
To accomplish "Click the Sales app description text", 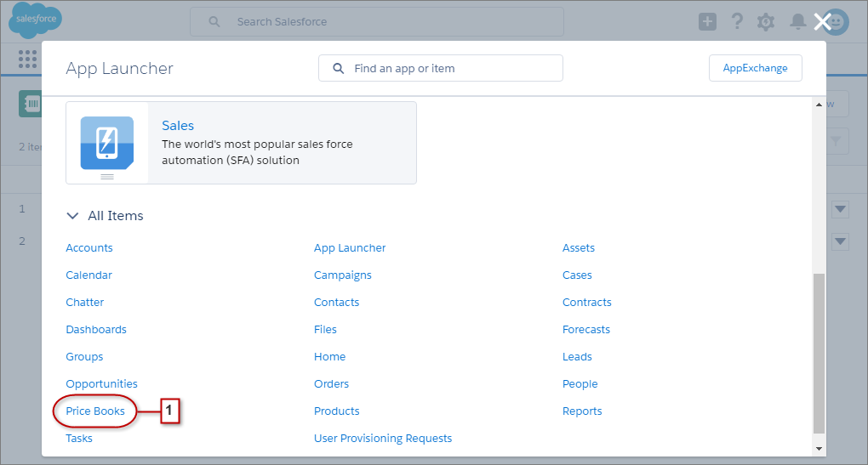I will pos(257,152).
